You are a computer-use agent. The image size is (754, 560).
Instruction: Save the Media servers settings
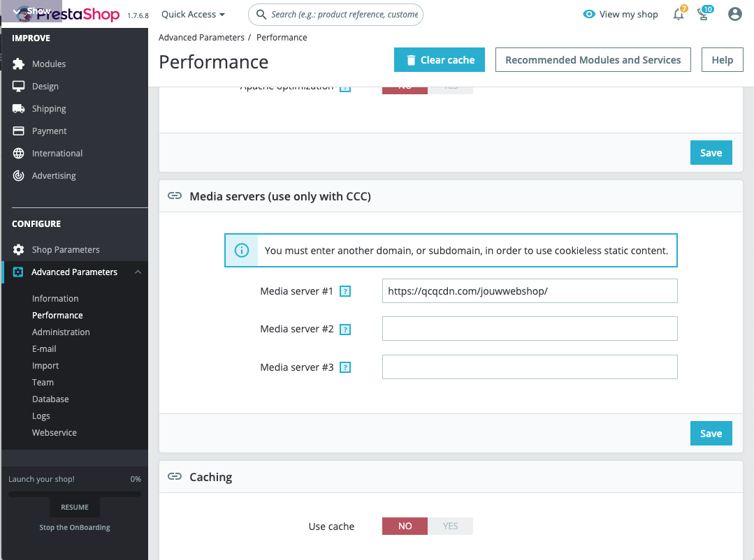point(711,433)
